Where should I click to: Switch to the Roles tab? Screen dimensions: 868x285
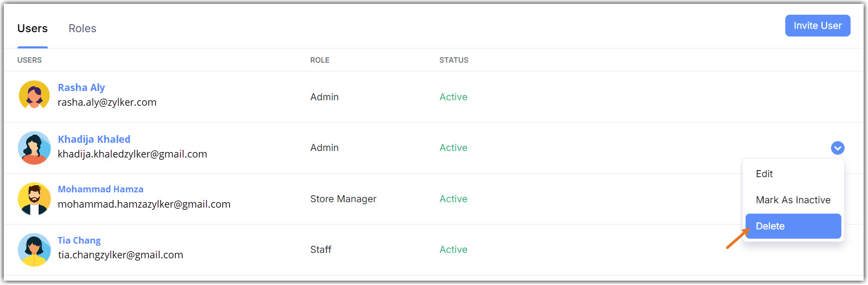pyautogui.click(x=82, y=28)
